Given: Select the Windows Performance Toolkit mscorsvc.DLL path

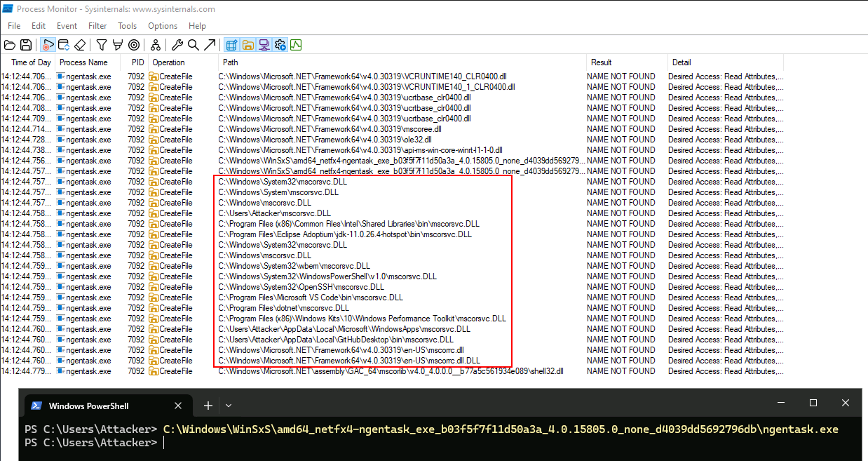Looking at the screenshot, I should (x=362, y=319).
